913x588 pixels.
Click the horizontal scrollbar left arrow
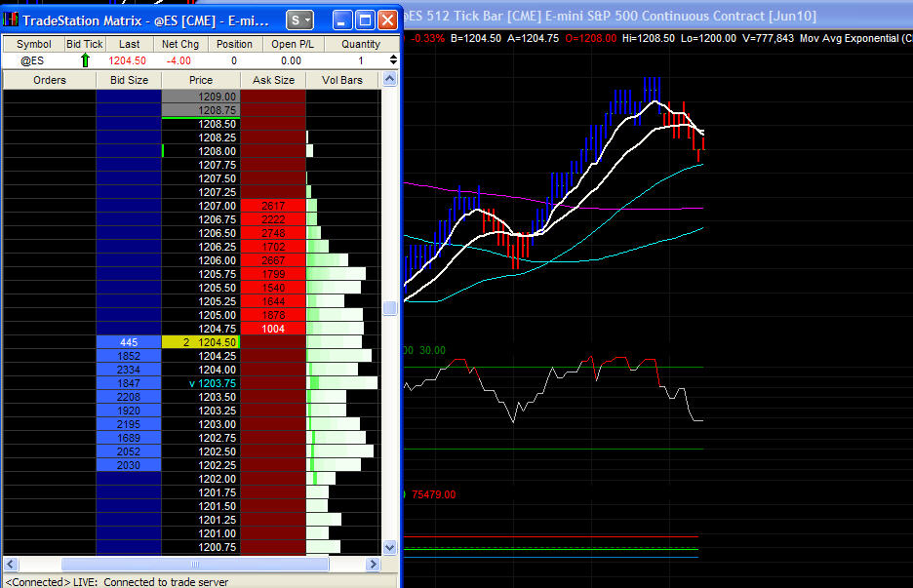[x=11, y=565]
